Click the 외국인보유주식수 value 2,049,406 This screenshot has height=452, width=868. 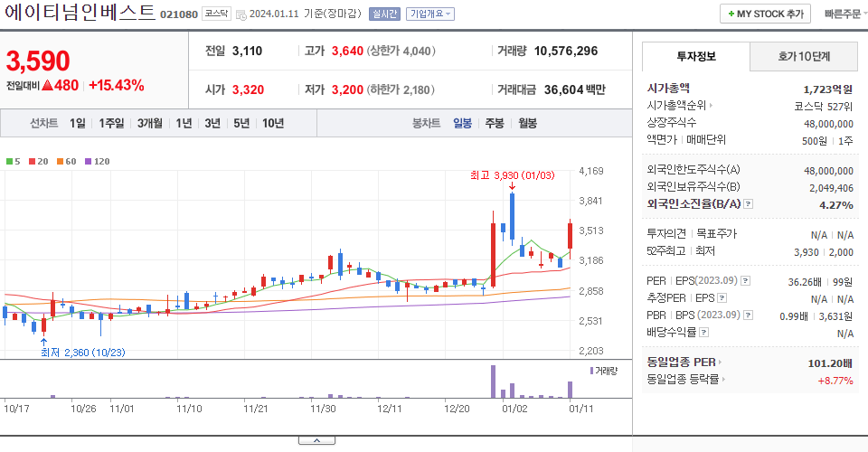[x=831, y=188]
